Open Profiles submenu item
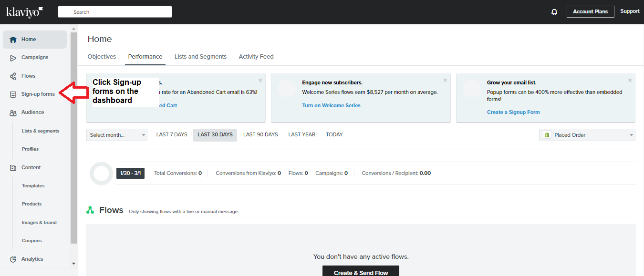 coord(30,149)
